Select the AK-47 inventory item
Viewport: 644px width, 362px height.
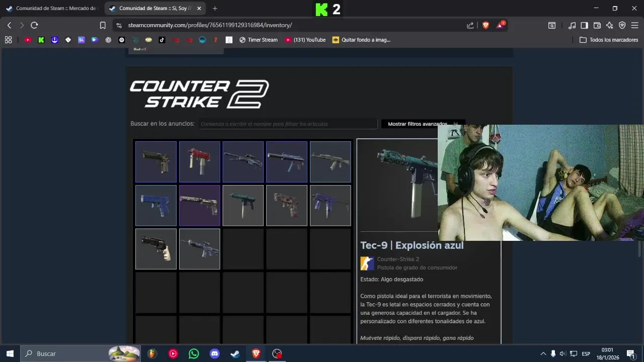coord(331,162)
